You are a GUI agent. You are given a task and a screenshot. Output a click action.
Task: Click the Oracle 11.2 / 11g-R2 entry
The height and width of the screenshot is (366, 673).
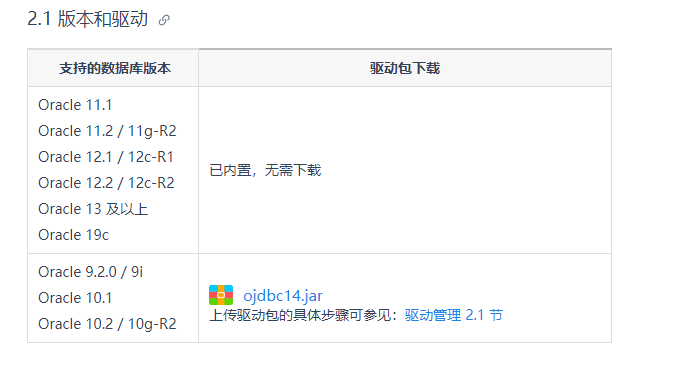(107, 131)
